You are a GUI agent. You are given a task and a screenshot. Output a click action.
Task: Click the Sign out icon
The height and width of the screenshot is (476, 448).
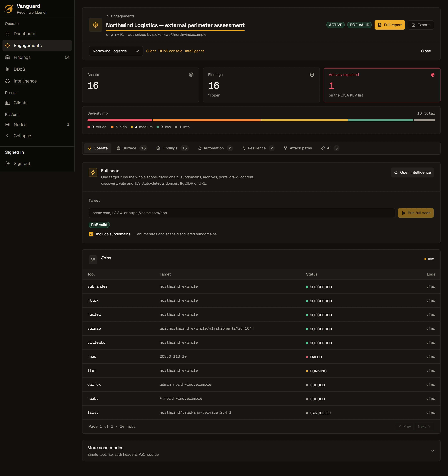click(7, 164)
